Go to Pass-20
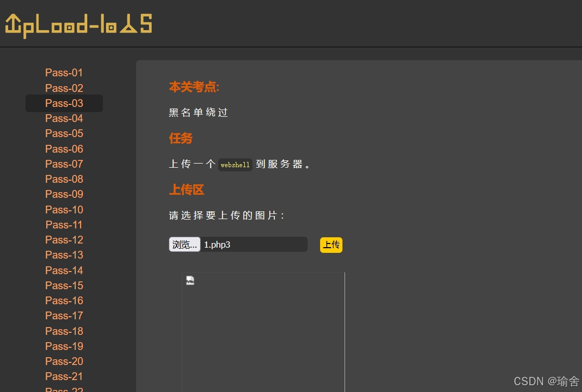This screenshot has width=582, height=392. (64, 361)
